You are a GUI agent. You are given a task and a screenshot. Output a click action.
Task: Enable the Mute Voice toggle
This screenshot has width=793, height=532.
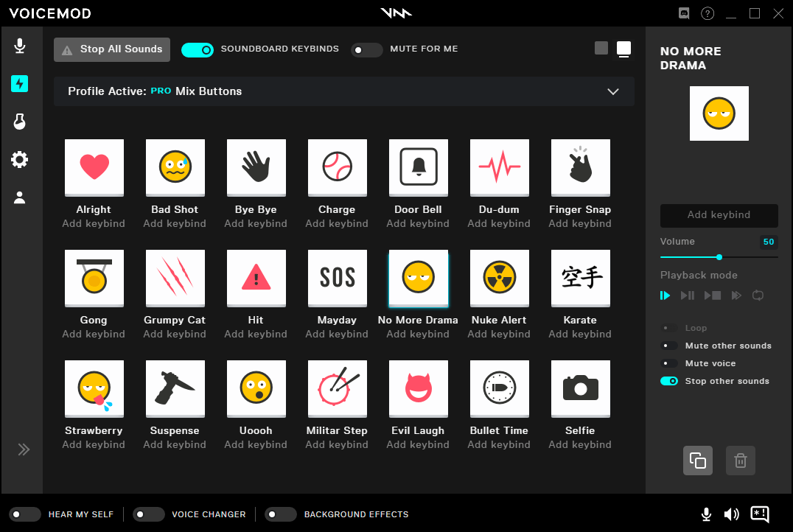point(669,363)
